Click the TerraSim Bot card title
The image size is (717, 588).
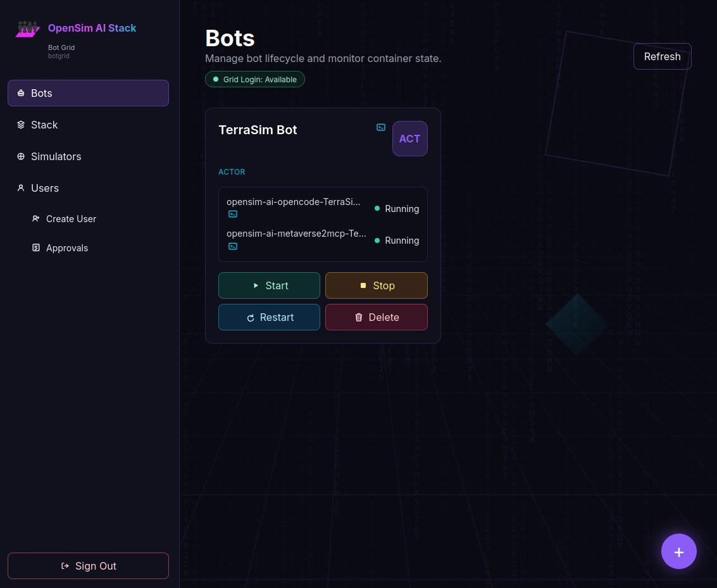(258, 130)
